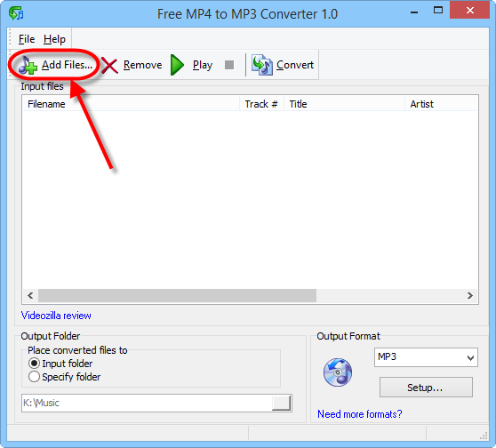This screenshot has height=448, width=496.
Task: Click the green Play triangle icon
Action: click(177, 65)
